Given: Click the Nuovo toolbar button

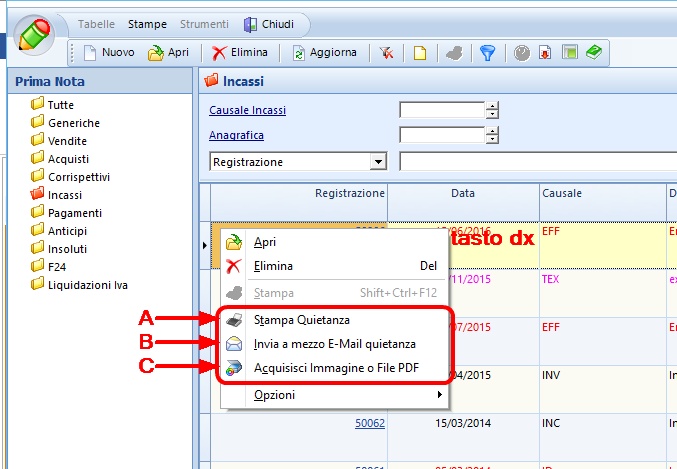Looking at the screenshot, I should click(x=108, y=53).
